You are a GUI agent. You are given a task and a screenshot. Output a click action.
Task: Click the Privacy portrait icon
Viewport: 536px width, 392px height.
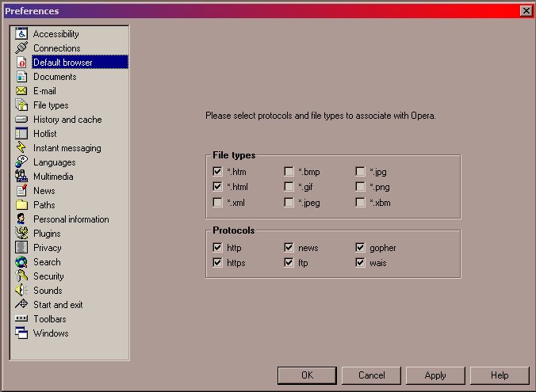[21, 248]
